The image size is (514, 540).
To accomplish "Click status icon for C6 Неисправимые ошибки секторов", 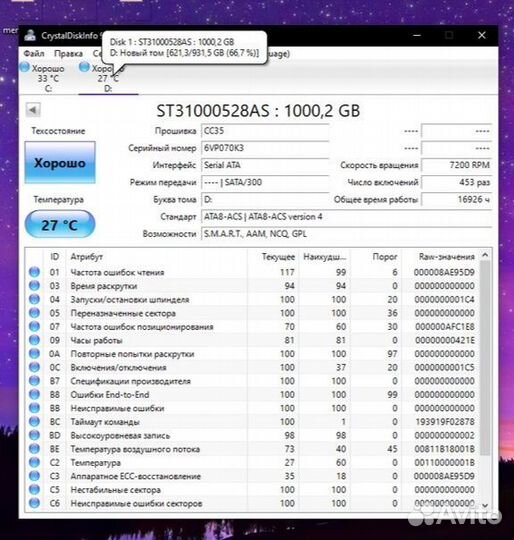I will point(34,503).
